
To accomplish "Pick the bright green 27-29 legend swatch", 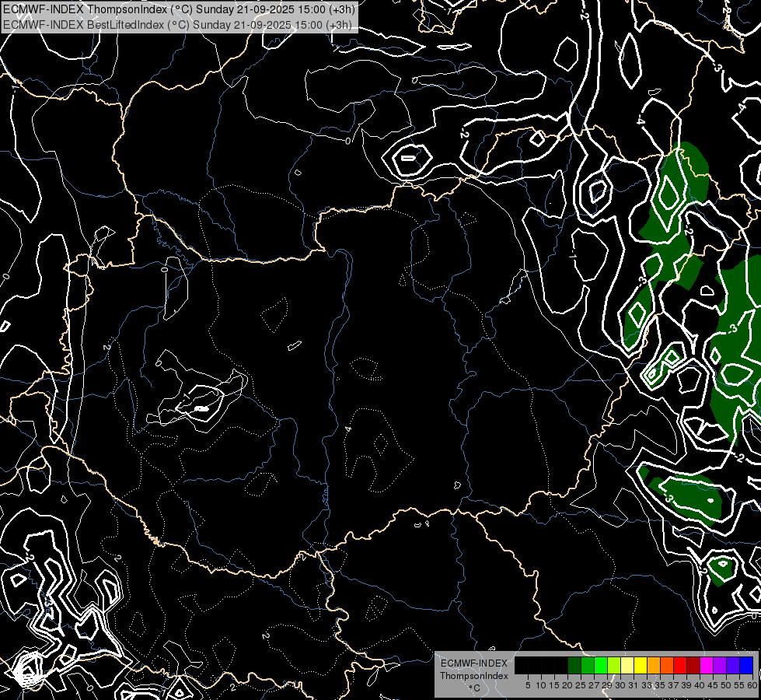I will pyautogui.click(x=601, y=665).
